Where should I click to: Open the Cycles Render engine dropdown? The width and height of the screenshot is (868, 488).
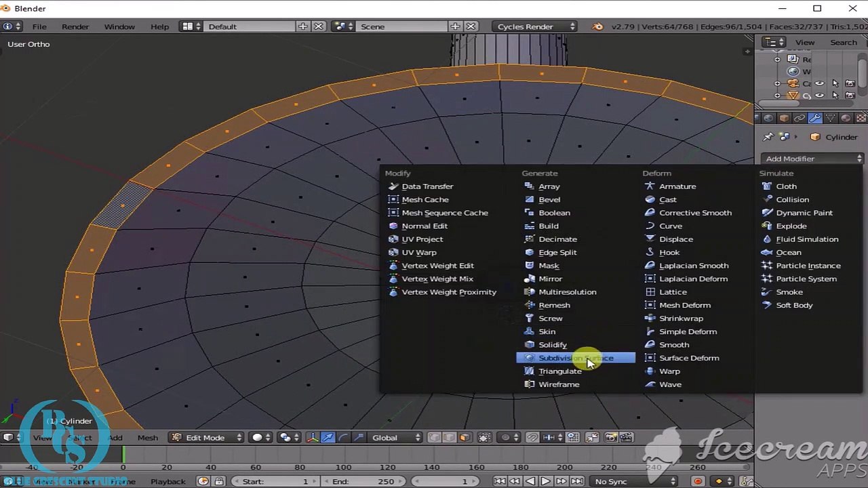click(x=536, y=26)
